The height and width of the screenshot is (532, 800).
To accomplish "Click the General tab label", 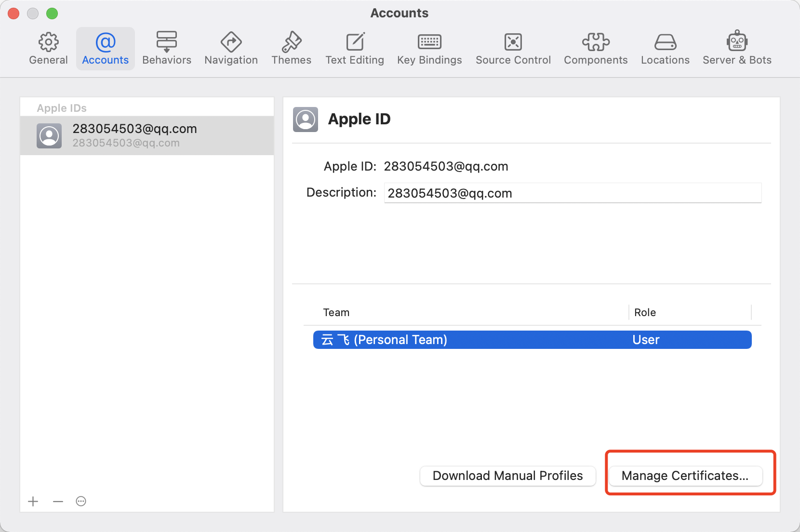I will [48, 60].
